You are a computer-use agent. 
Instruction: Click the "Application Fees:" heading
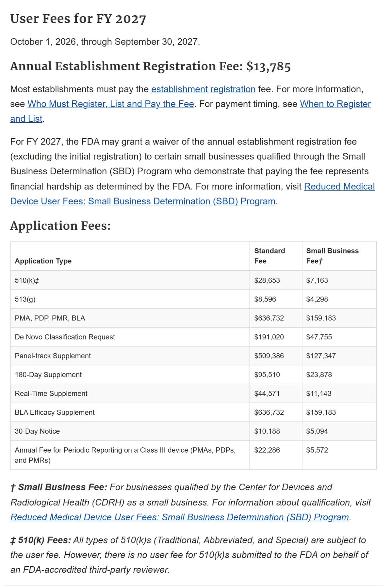tap(60, 226)
